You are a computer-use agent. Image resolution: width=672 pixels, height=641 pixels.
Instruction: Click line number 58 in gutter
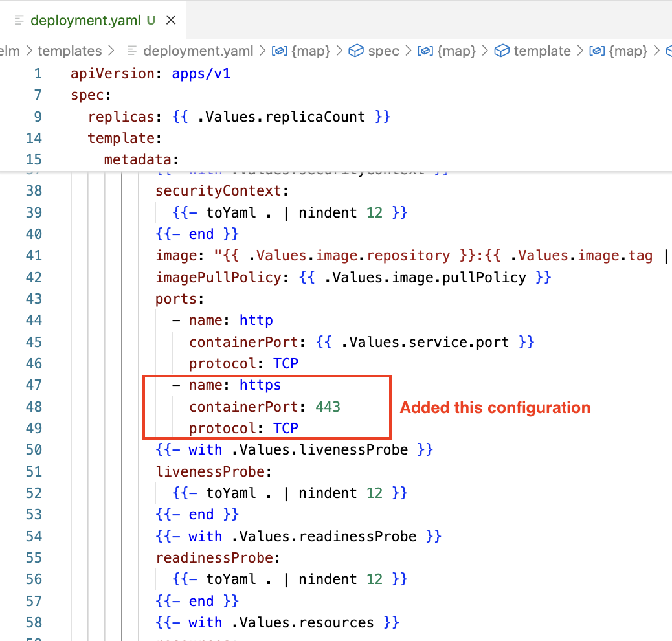click(x=34, y=623)
